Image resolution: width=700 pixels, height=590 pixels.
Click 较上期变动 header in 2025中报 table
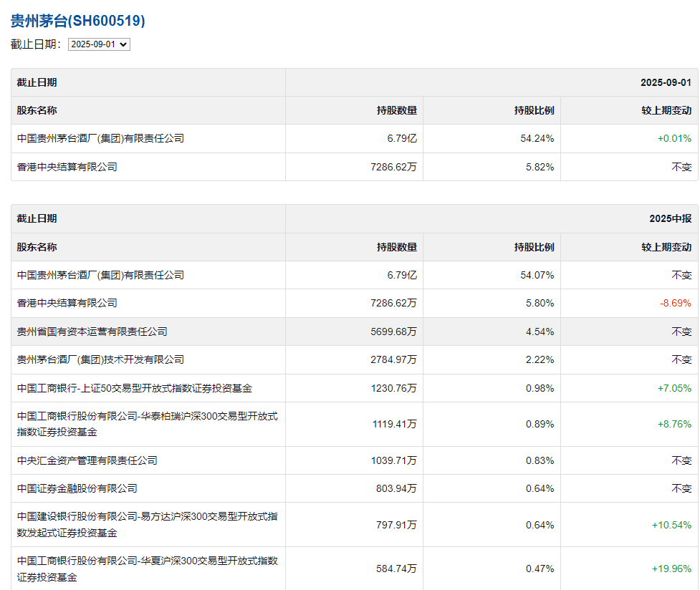[x=666, y=247]
